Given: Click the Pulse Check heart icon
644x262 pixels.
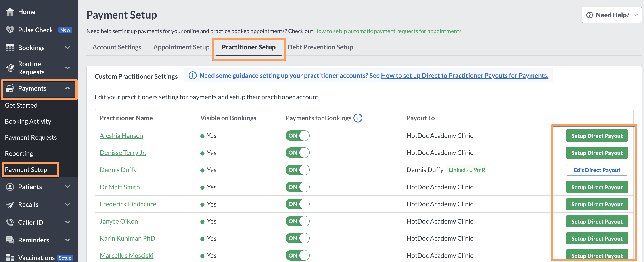Looking at the screenshot, I should [x=10, y=30].
